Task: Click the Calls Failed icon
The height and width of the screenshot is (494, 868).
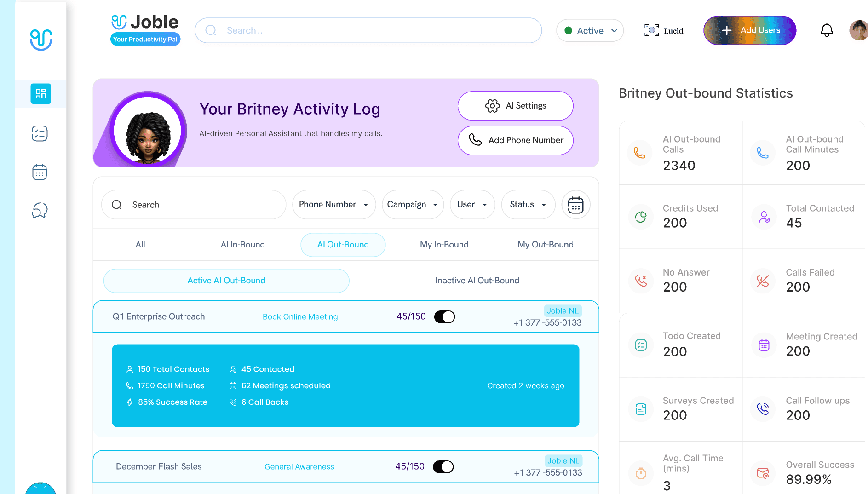Action: click(x=763, y=281)
